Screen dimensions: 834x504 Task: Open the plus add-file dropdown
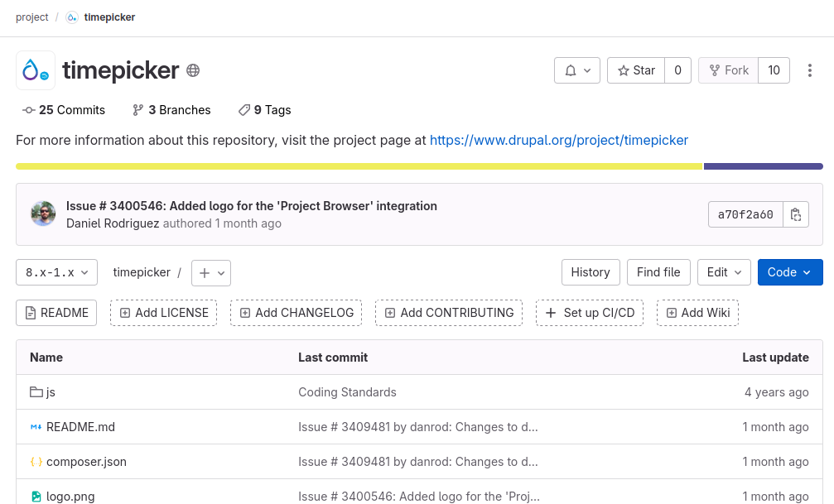point(211,273)
